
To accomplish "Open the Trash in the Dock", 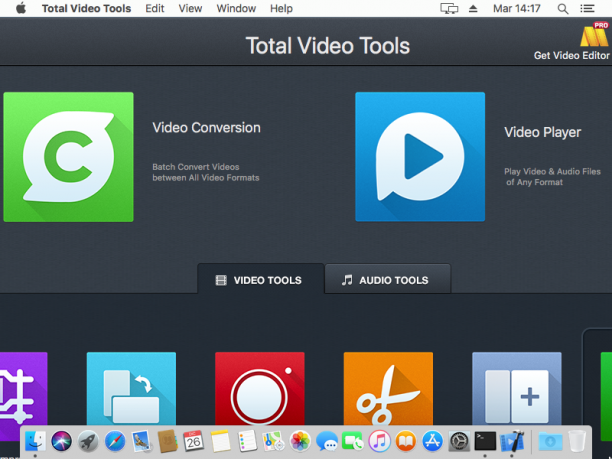I will click(576, 441).
